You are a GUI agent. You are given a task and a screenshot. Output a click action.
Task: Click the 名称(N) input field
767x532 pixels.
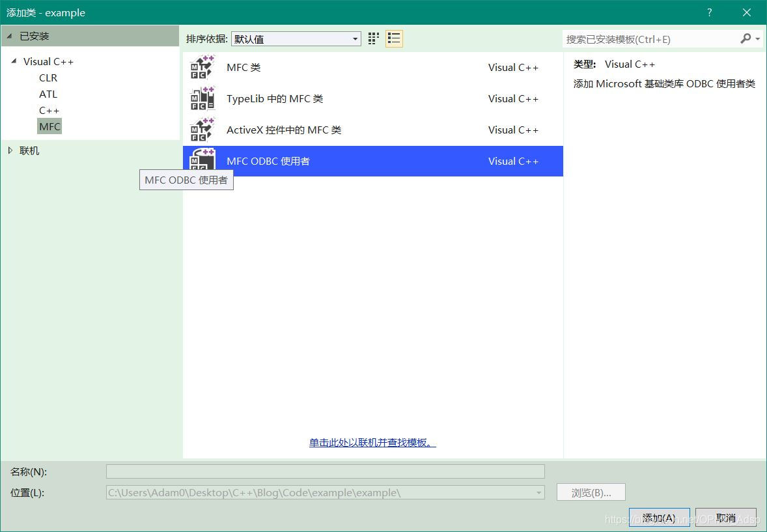coord(326,471)
